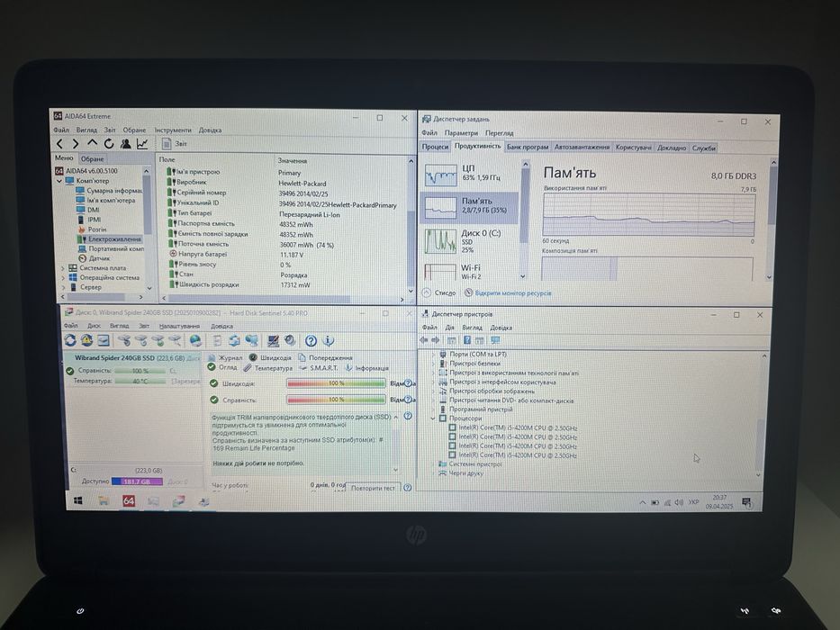Click the disk panel icon in Sentinel toolbar

103,340
